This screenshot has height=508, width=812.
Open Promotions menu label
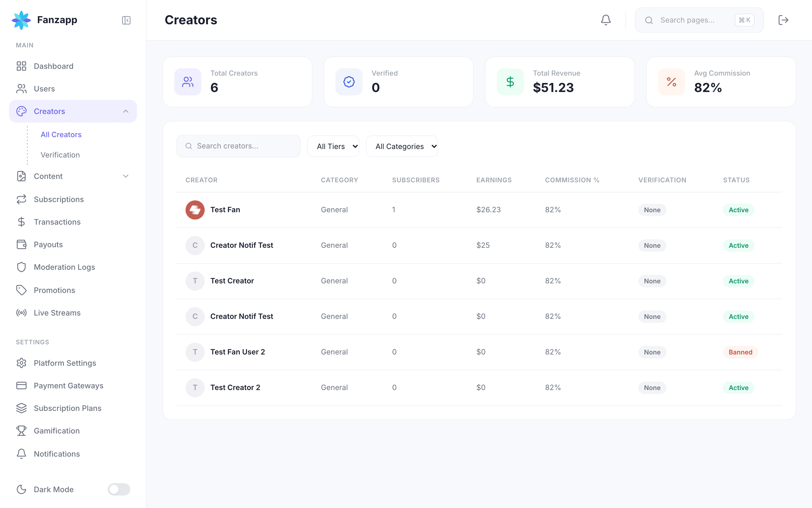coord(54,290)
